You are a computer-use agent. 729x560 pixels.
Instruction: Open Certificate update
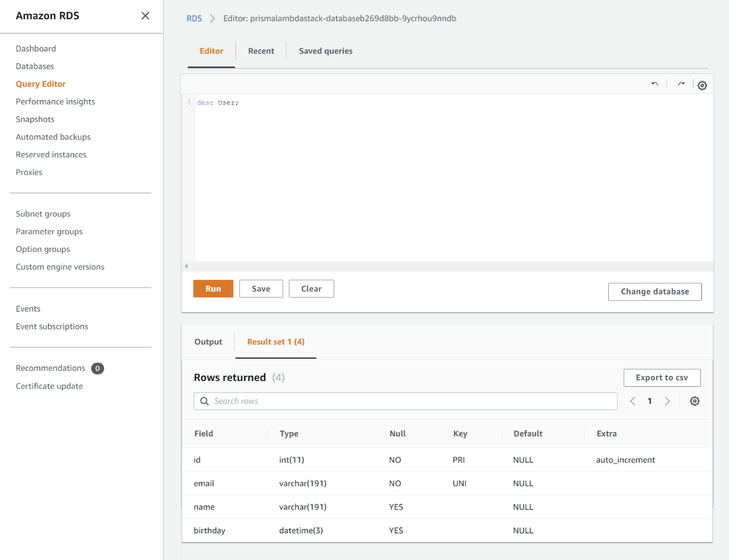[49, 386]
